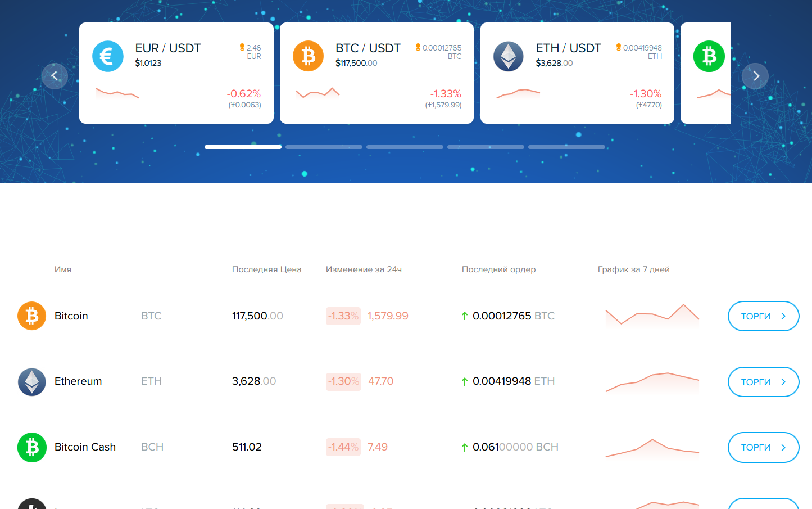Viewport: 812px width, 509px height.
Task: Click the ETH ticker in Ethereum row
Action: coord(151,381)
